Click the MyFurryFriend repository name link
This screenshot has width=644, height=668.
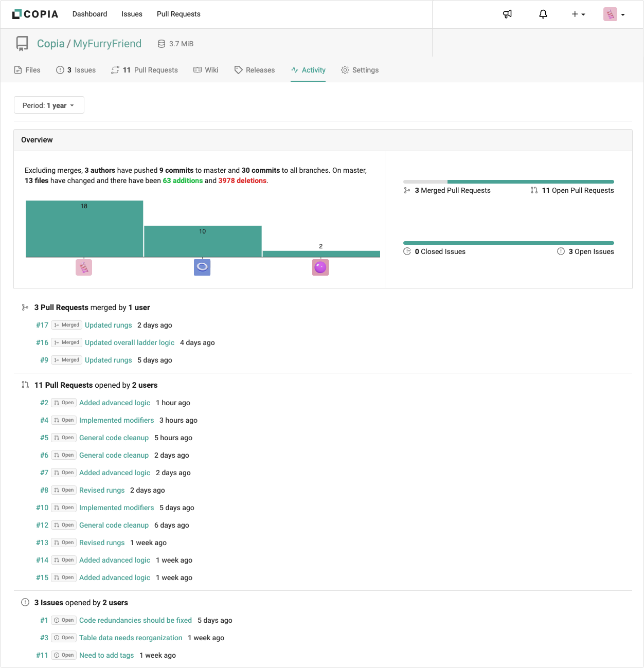pos(107,44)
